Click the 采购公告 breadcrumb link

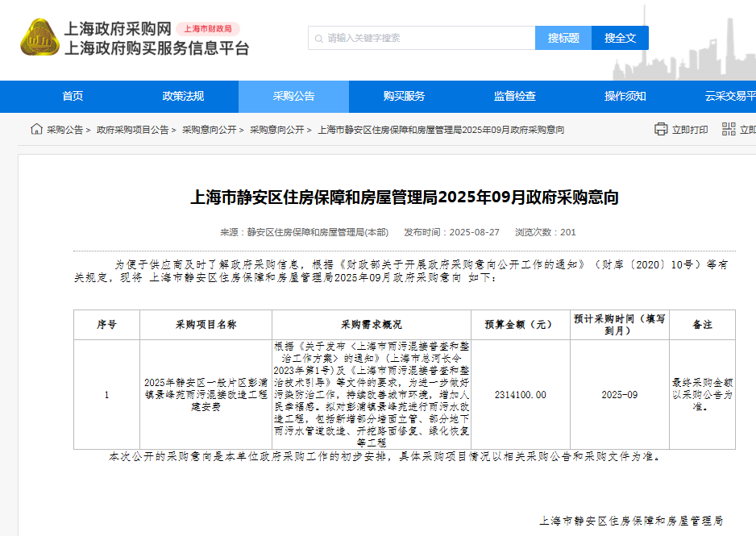click(x=64, y=130)
